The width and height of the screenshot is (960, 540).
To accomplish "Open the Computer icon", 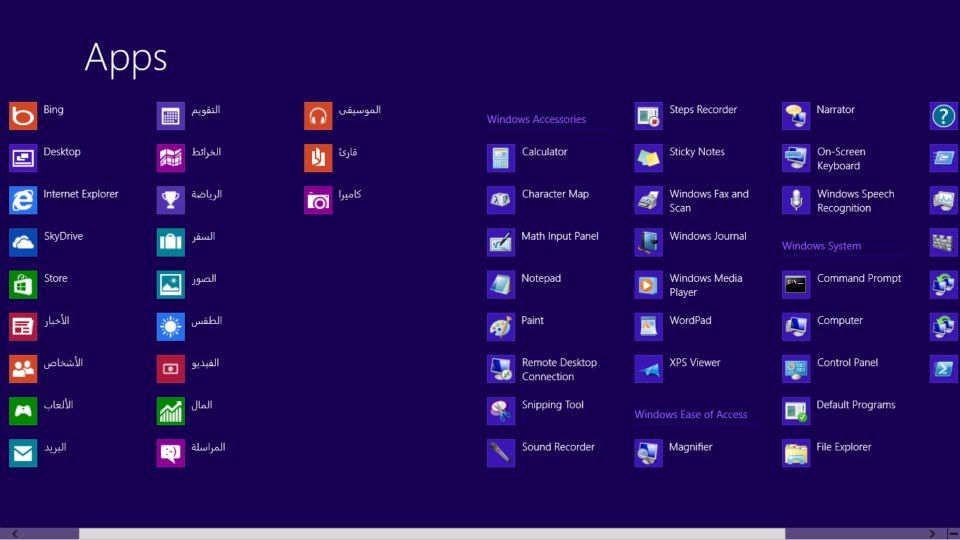I will pyautogui.click(x=796, y=327).
